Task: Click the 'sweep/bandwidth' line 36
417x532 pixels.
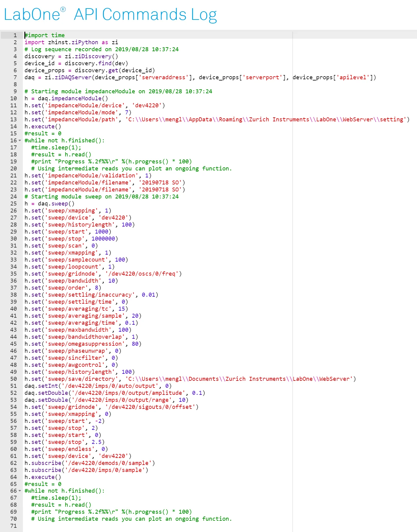Action: (x=71, y=281)
